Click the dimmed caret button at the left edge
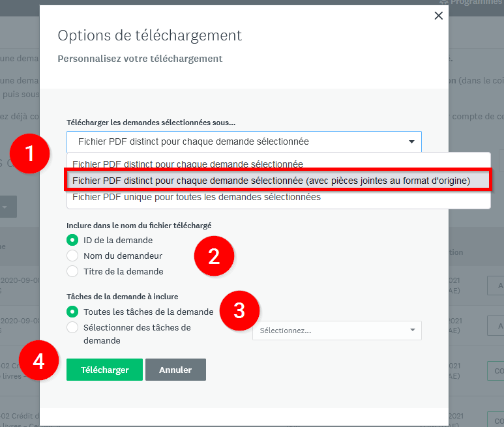The width and height of the screenshot is (504, 427). click(x=4, y=207)
